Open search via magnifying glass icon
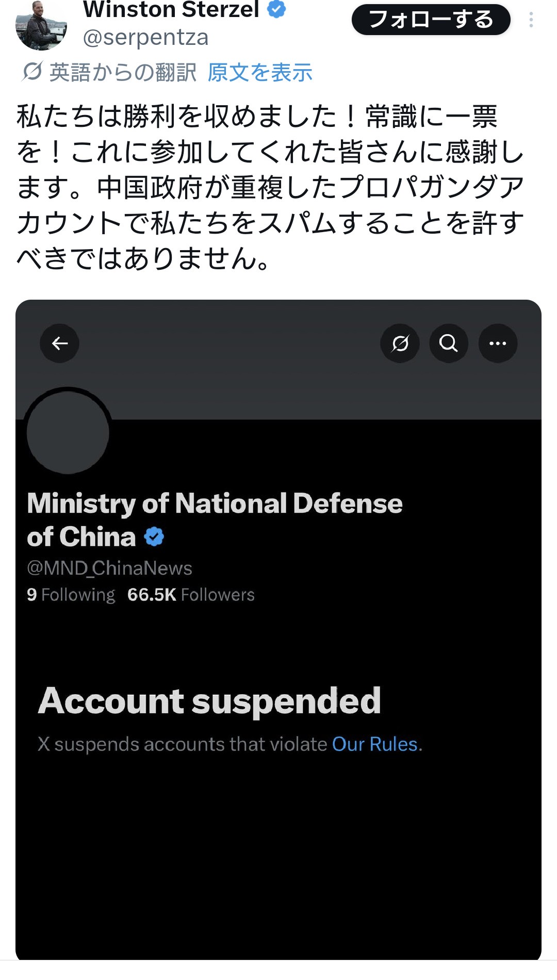This screenshot has height=980, width=557. pyautogui.click(x=449, y=344)
